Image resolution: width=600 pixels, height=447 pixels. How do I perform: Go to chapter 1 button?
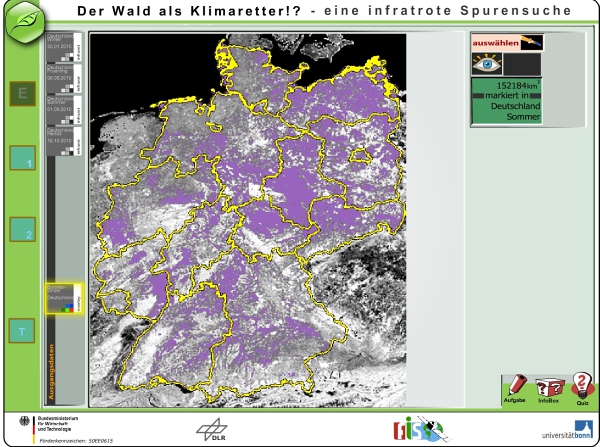23,158
